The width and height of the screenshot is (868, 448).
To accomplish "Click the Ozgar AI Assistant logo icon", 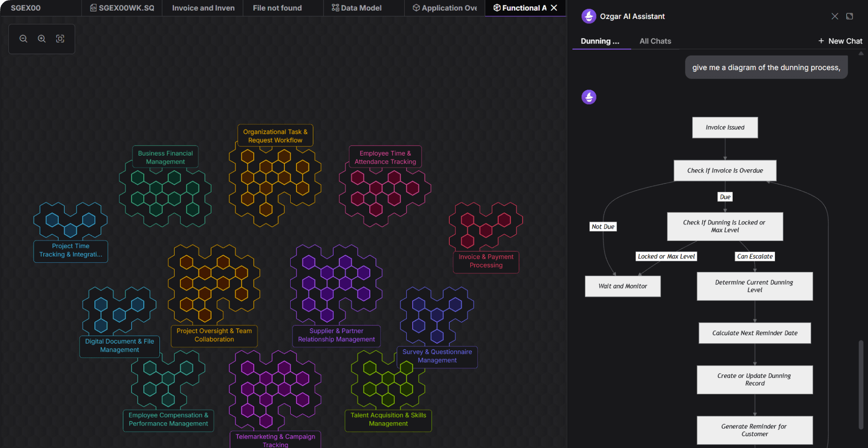I will tap(589, 16).
